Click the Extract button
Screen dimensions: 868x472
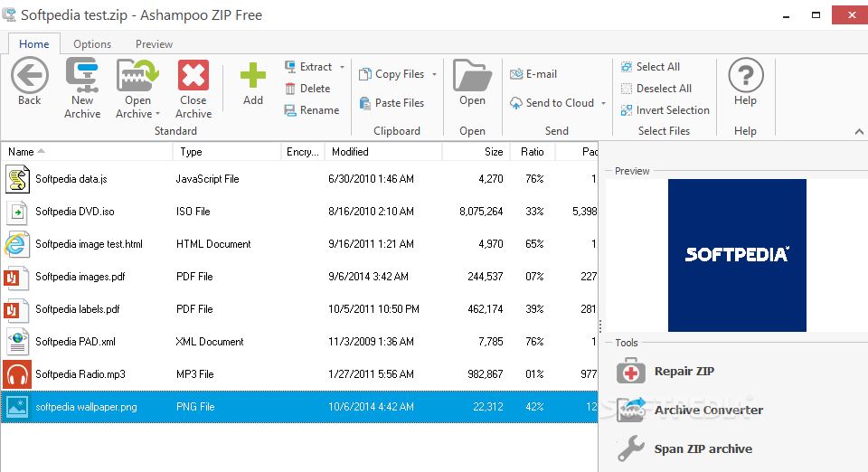coord(309,67)
